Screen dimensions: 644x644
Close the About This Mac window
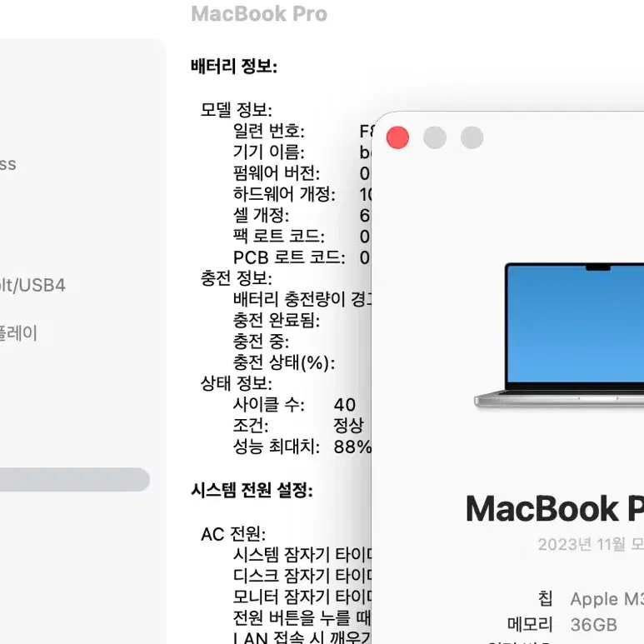pyautogui.click(x=397, y=137)
